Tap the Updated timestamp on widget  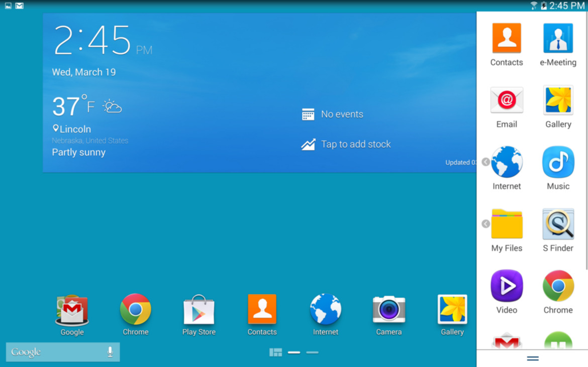[x=460, y=162]
